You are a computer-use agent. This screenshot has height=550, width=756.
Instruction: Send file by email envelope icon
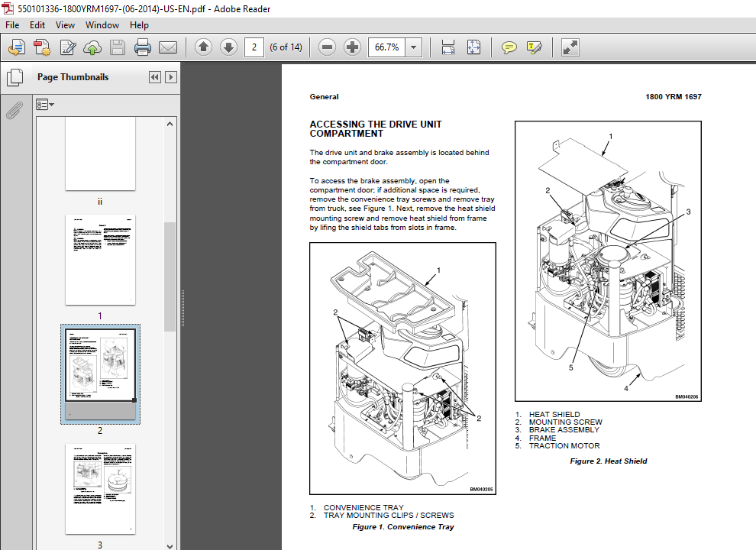coord(168,47)
